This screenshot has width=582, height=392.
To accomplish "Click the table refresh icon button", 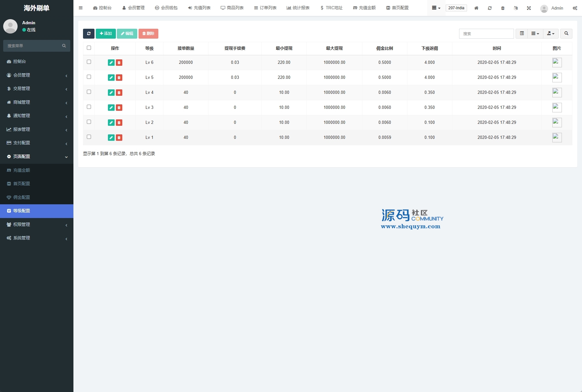I will [x=89, y=34].
